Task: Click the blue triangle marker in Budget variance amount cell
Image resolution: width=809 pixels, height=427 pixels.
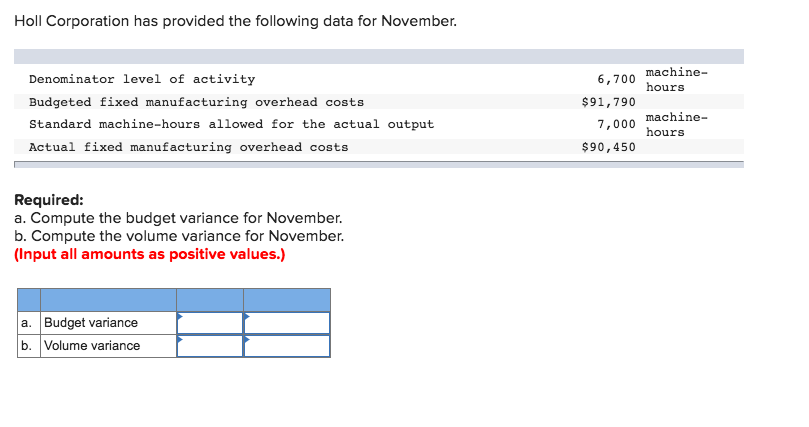Action: click(180, 316)
